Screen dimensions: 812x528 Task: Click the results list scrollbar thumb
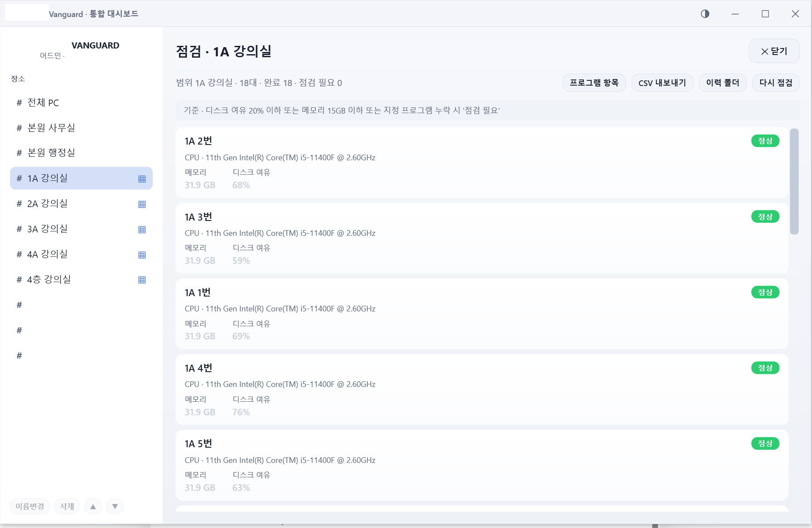tap(794, 181)
